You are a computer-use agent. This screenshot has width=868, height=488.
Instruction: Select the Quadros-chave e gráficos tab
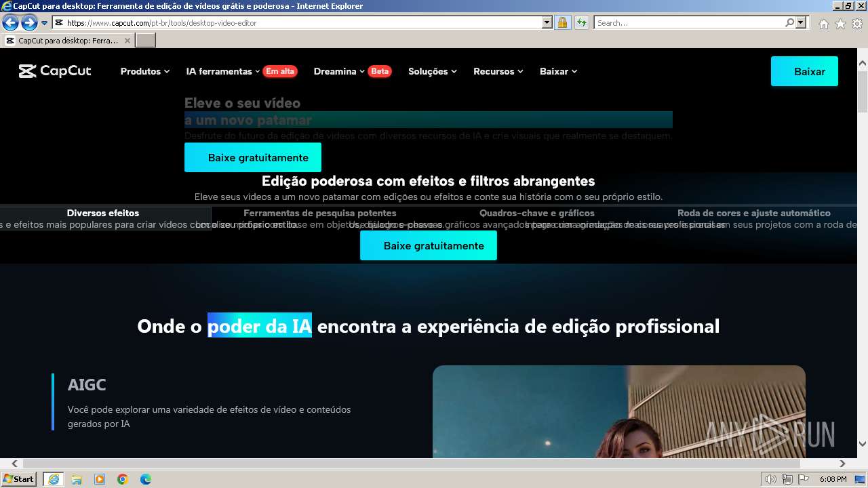[x=537, y=213]
